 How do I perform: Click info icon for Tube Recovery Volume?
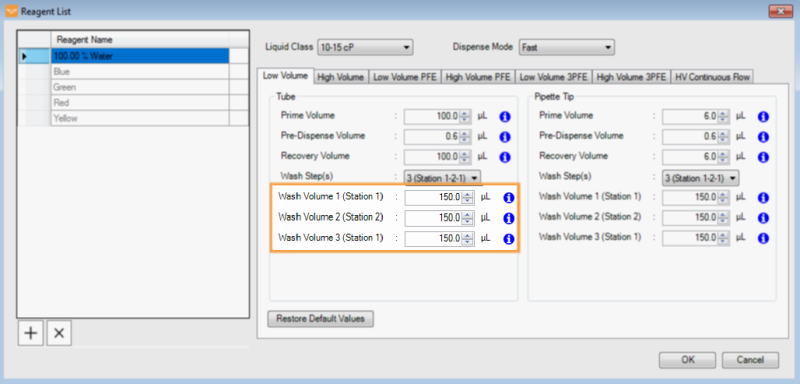(x=505, y=158)
